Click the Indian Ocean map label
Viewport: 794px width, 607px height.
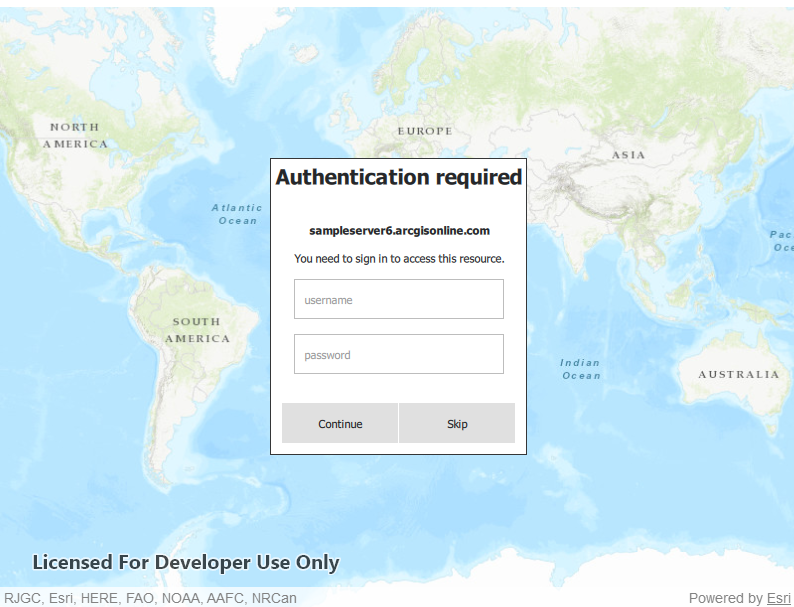[x=581, y=369]
